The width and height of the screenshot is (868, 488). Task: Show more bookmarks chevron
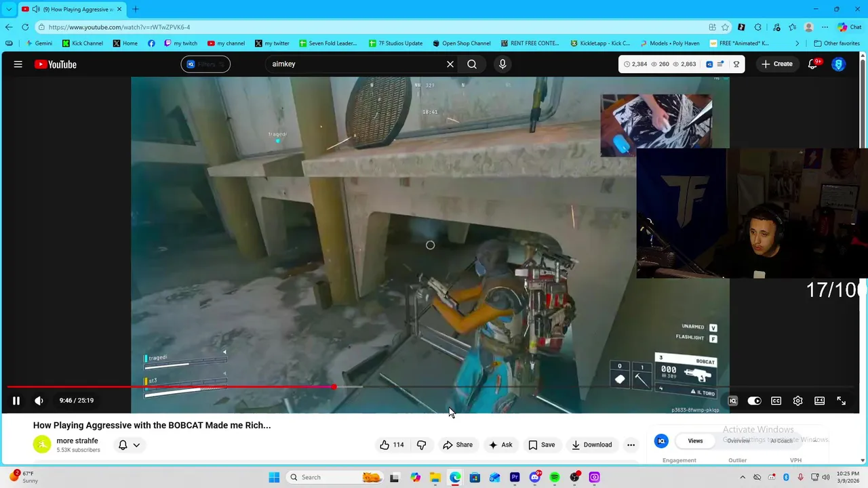797,43
